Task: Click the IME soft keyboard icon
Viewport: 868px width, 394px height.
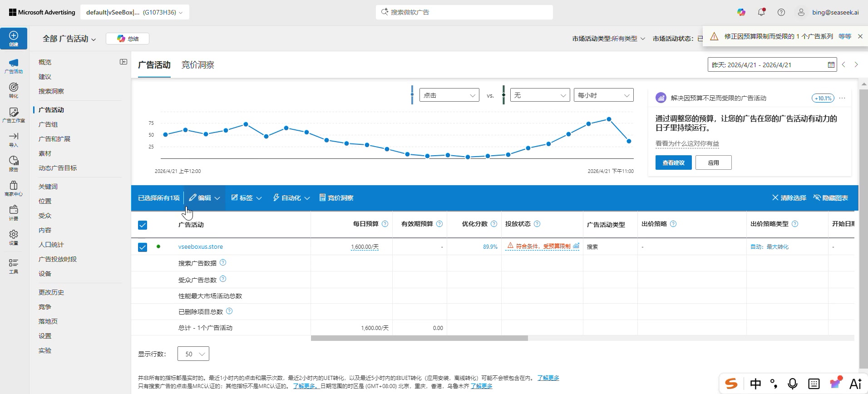Action: pyautogui.click(x=814, y=384)
